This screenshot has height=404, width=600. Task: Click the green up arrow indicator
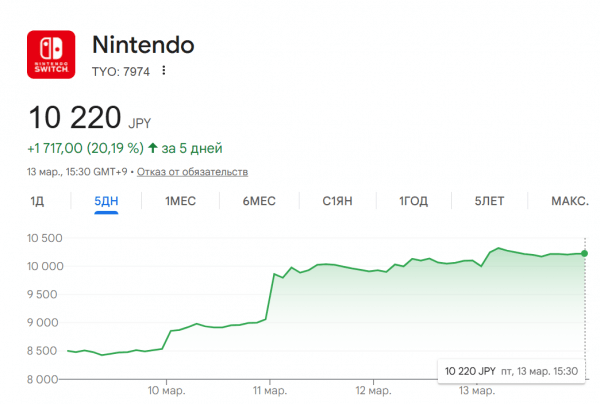[x=152, y=148]
